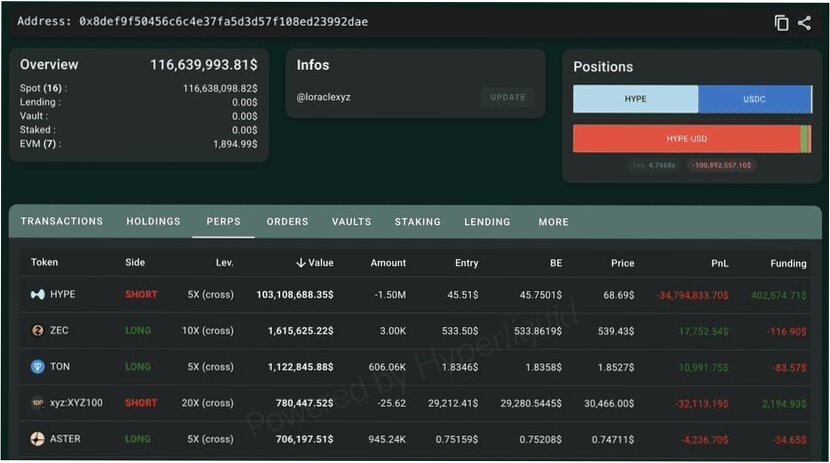Click the PnL column header
Image resolution: width=830 pixels, height=463 pixels.
pyautogui.click(x=719, y=264)
